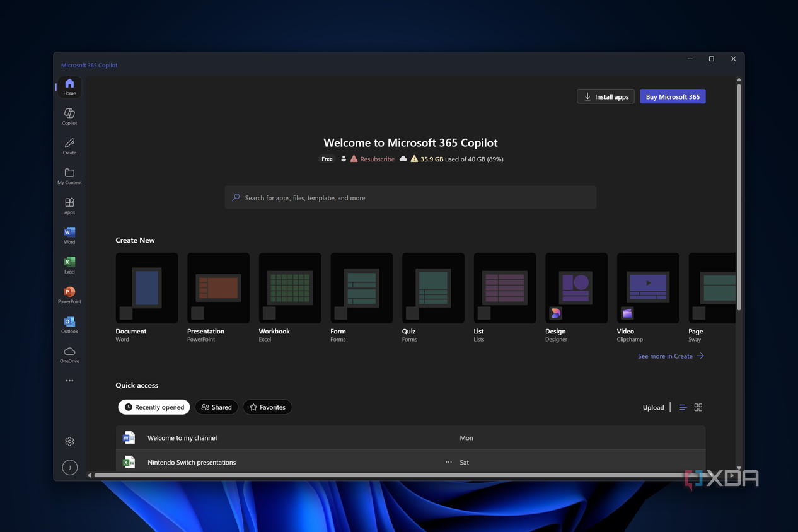
Task: Open Home in the left sidebar
Action: point(69,87)
